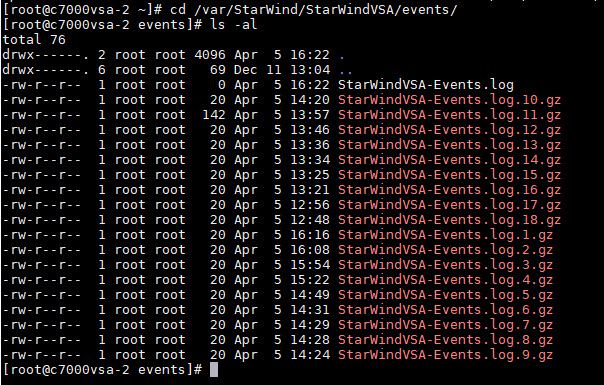Screen dimensions: 604x385
Task: Select StarWindVSA-Events.log.14.gz file name
Action: pos(449,160)
